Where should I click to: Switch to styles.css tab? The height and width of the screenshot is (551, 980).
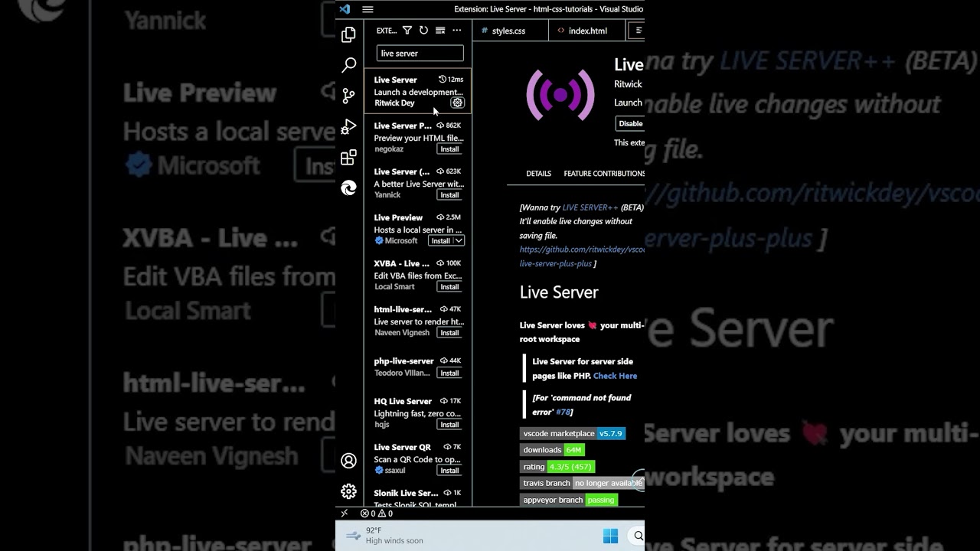point(508,31)
